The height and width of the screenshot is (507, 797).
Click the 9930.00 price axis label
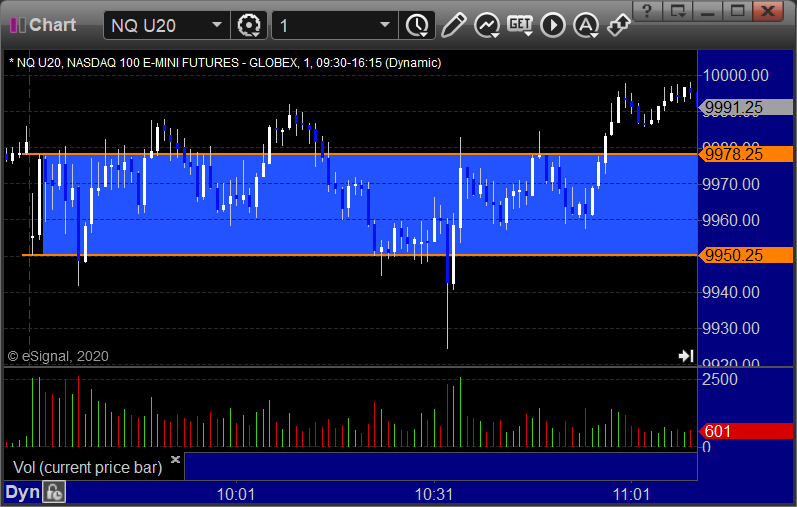pos(731,328)
